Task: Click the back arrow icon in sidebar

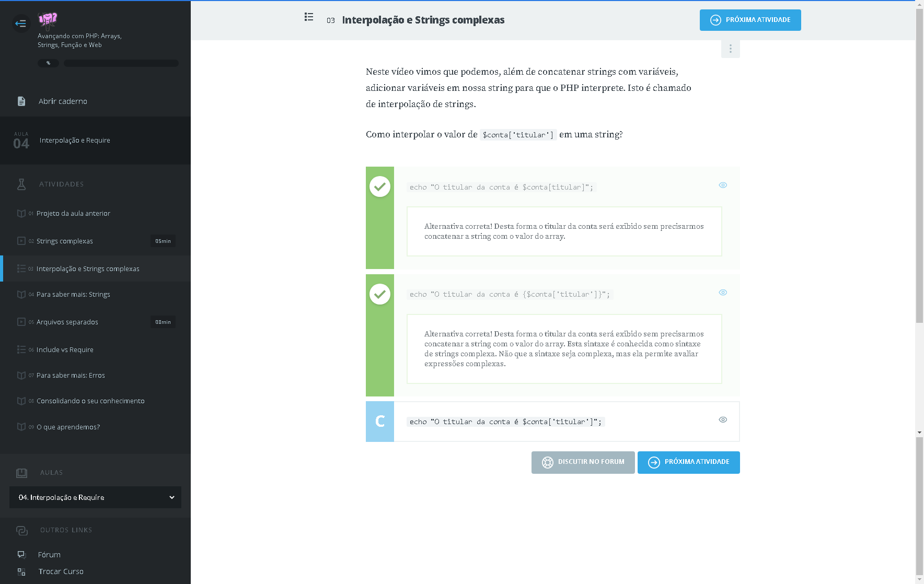Action: [21, 24]
